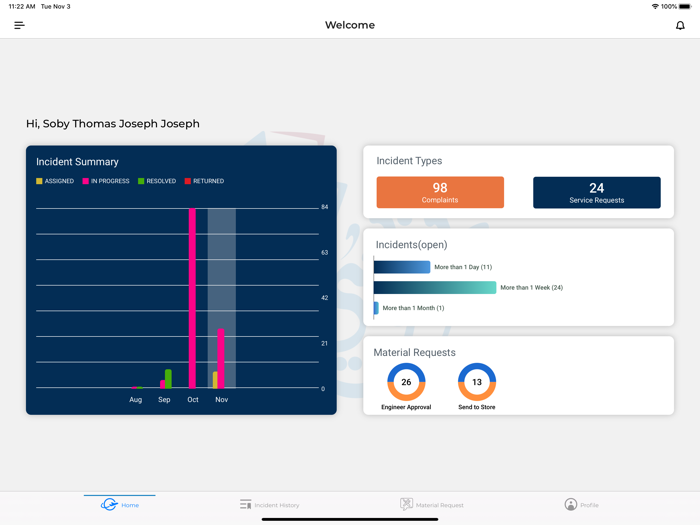Tap the Home tab icon

(x=109, y=505)
